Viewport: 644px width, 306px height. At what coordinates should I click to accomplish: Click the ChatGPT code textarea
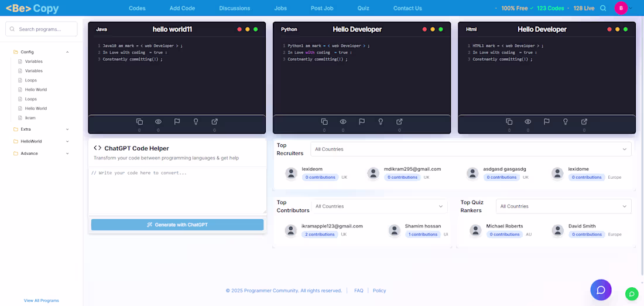pos(177,191)
